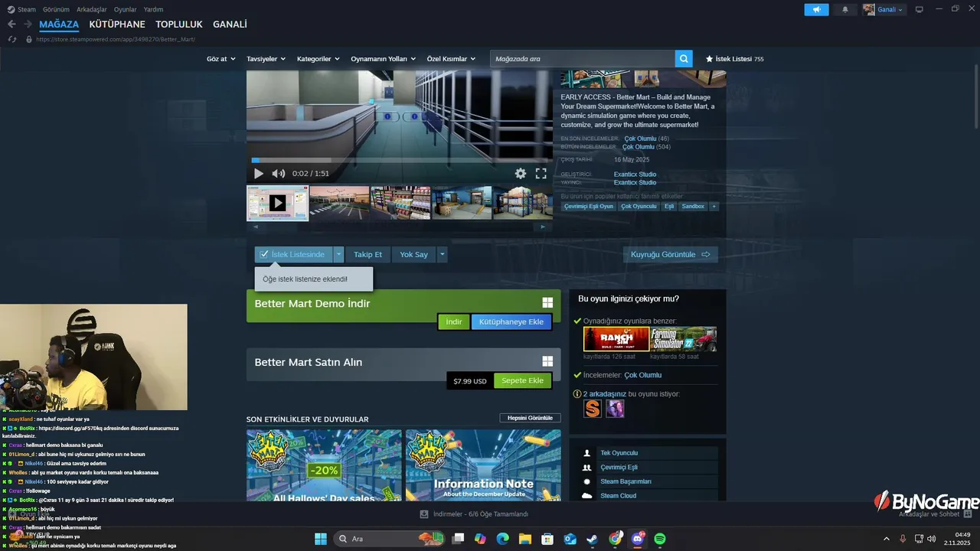980x551 pixels.
Task: Open Spotify from the taskbar
Action: 660,539
